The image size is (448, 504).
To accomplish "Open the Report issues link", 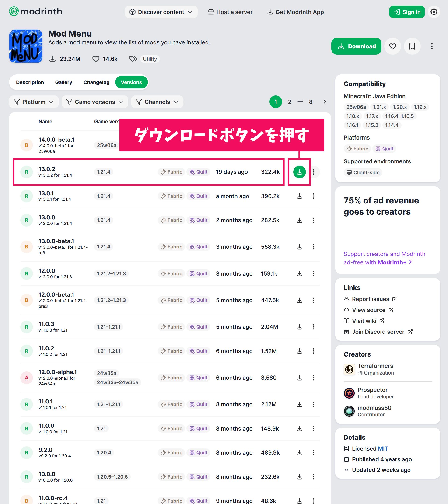I will click(x=370, y=299).
